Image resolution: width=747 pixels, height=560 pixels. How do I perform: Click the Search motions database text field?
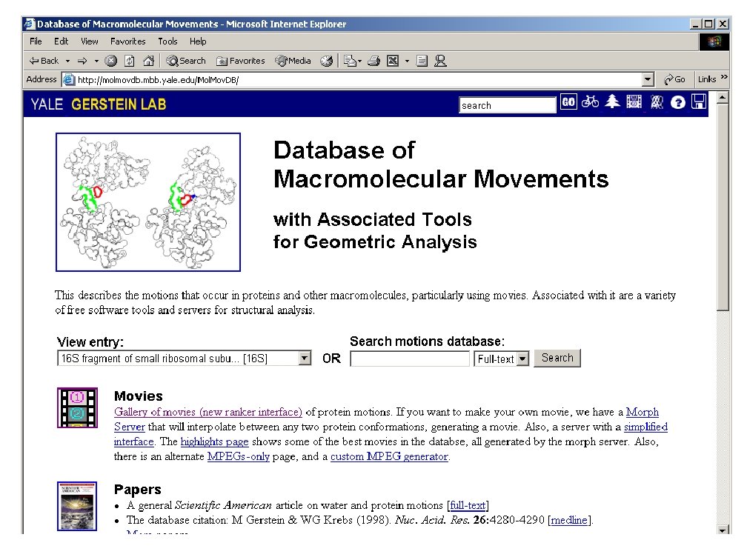410,359
